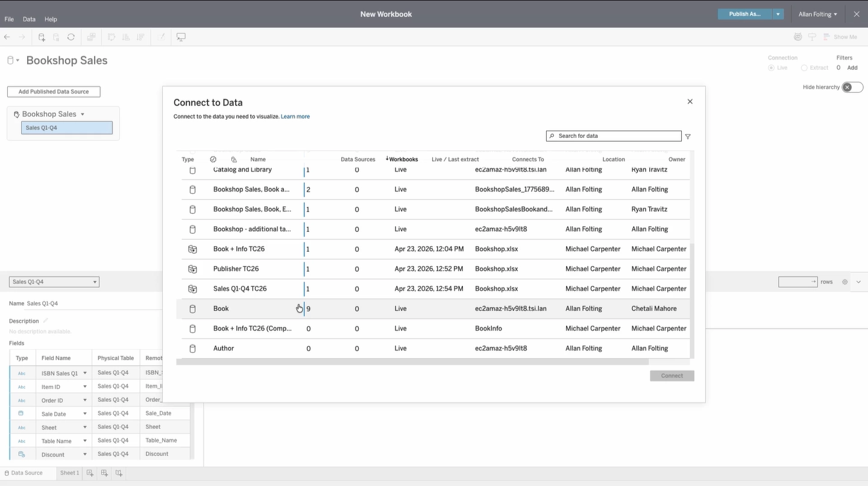Open the Learn more link

[x=295, y=117]
